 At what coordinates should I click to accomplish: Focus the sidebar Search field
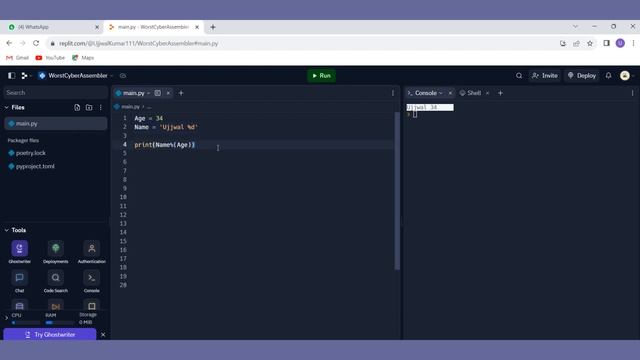[x=56, y=93]
